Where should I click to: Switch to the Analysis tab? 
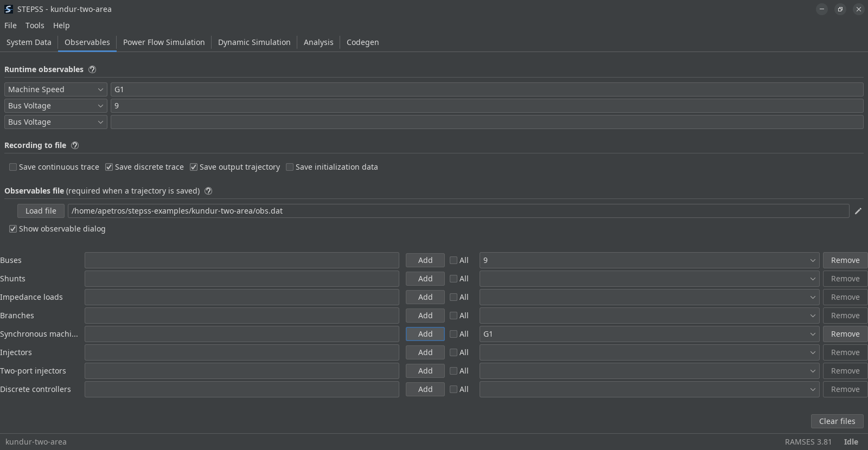point(318,42)
